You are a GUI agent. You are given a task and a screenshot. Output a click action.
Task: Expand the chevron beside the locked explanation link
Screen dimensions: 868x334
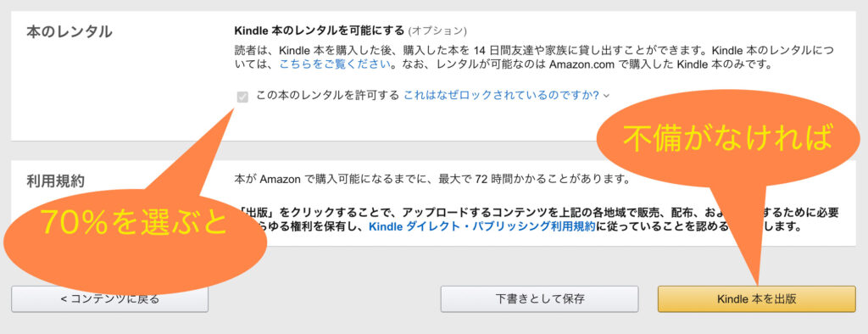coord(606,96)
